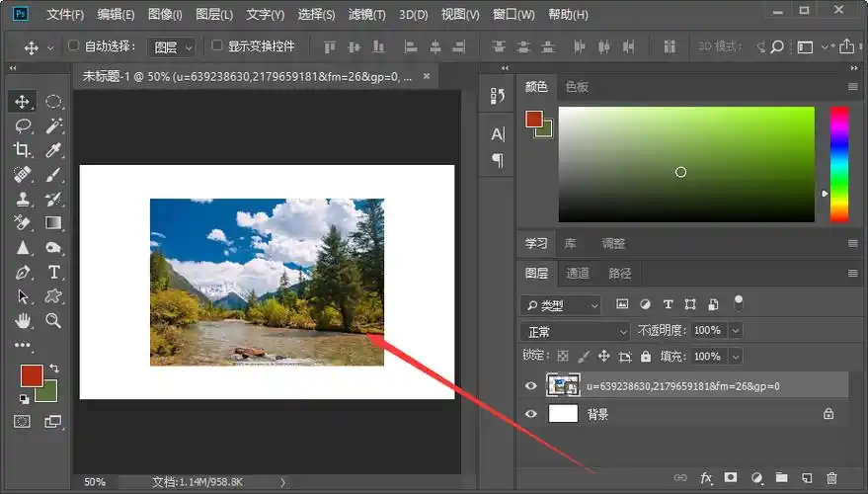The image size is (868, 494).
Task: Select the Type tool
Action: coord(53,272)
